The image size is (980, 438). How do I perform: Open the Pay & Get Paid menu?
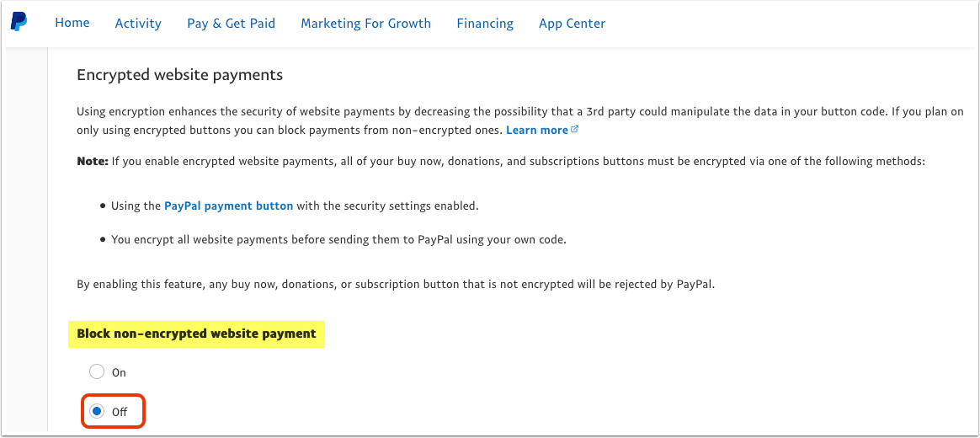pyautogui.click(x=232, y=24)
